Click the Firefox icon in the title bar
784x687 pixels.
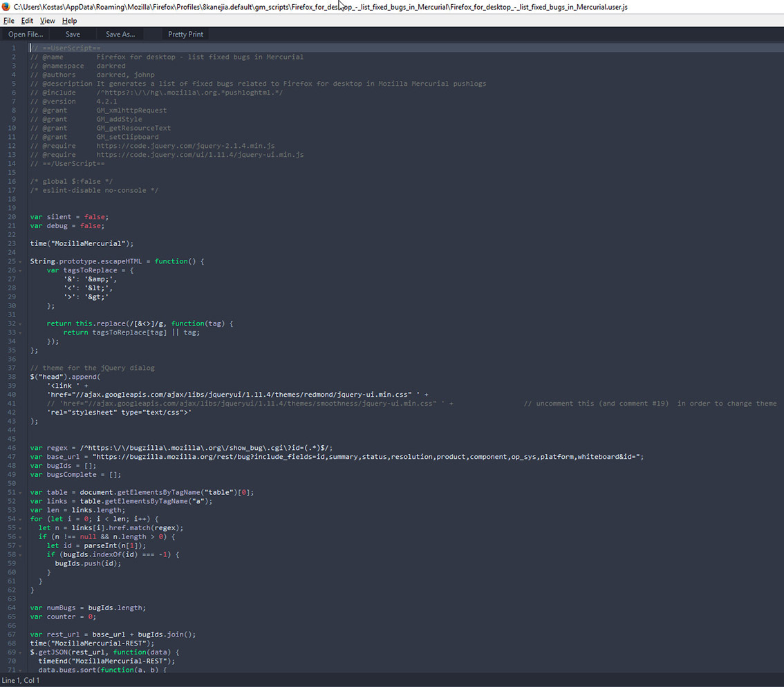[x=6, y=6]
